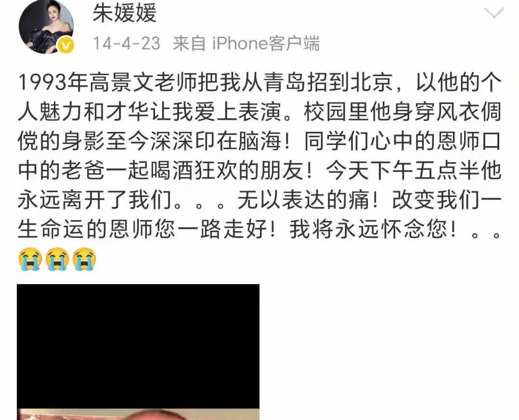This screenshot has width=519, height=420.
Task: Click the phrase 校园里他身穿风衣 in post
Action: pos(391,112)
